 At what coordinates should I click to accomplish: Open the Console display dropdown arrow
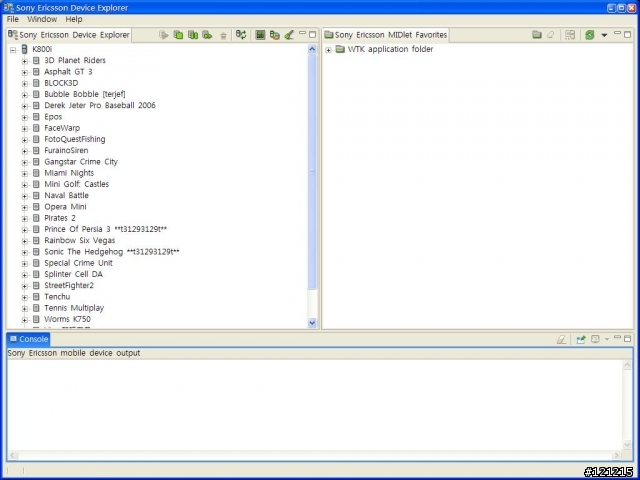607,339
